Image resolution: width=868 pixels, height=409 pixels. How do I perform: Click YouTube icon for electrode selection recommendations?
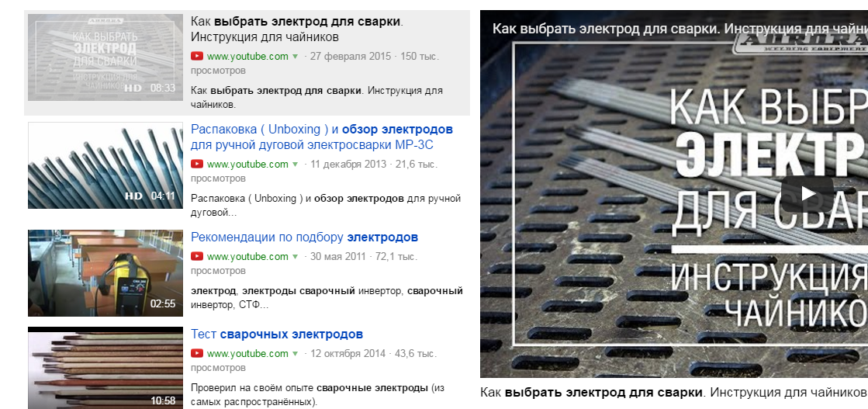[196, 257]
